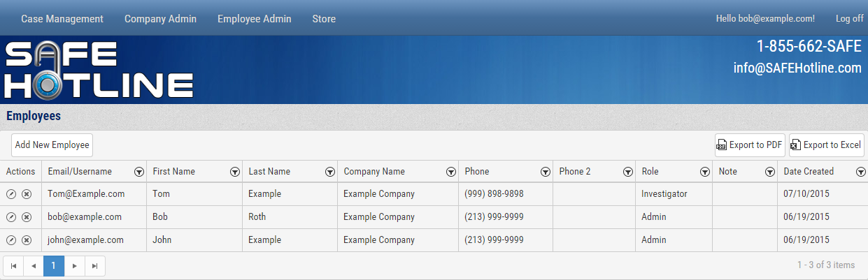
Task: Click the Add New Employee button
Action: click(52, 145)
